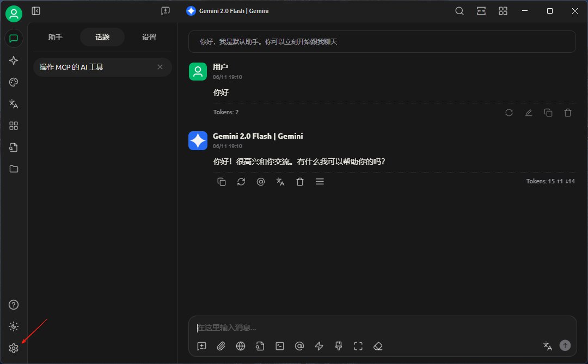
Task: Click the user avatar beside 用户 message
Action: tap(198, 71)
